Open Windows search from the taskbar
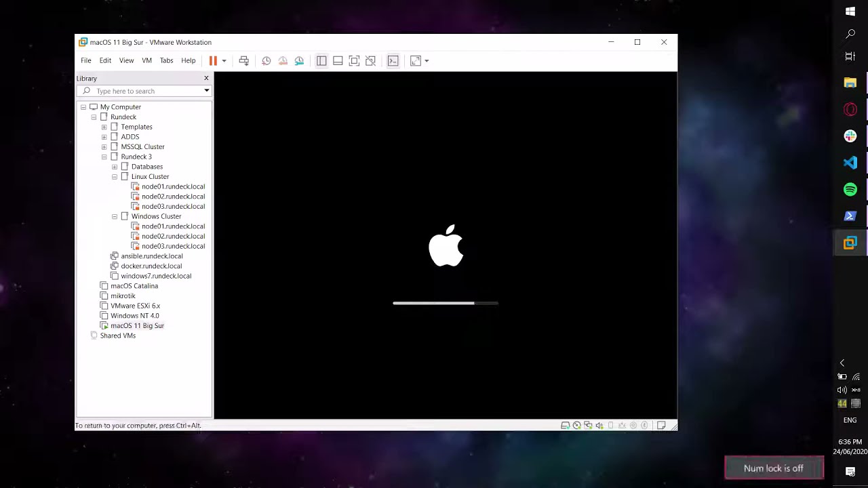Screen dimensions: 868x488 850,34
